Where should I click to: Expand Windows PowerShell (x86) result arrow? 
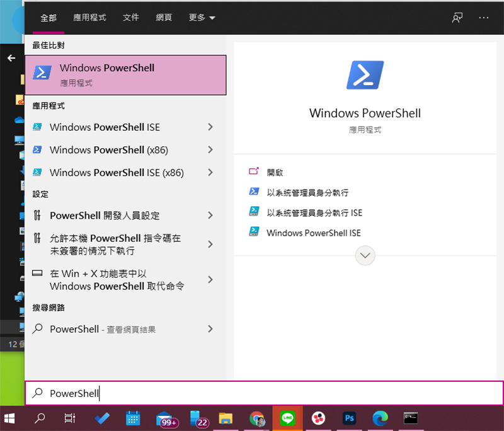(210, 150)
